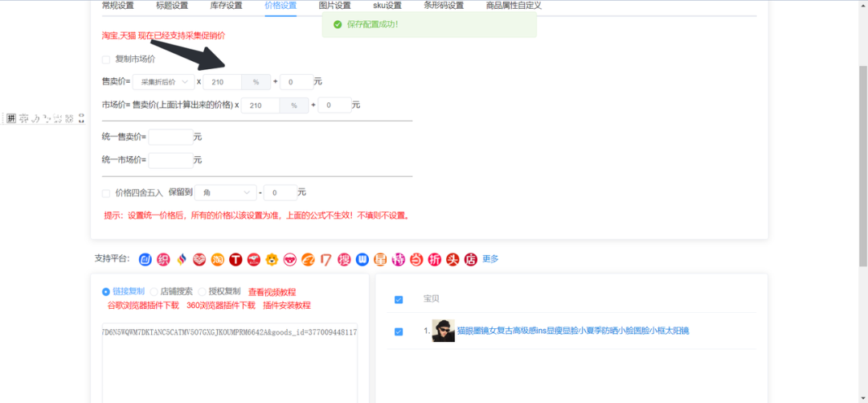
Task: Click the red 当 Dangdang icon
Action: [x=416, y=259]
